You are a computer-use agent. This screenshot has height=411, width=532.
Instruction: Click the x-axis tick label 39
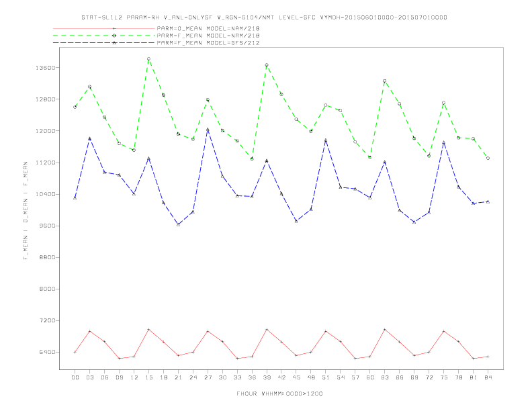(267, 377)
